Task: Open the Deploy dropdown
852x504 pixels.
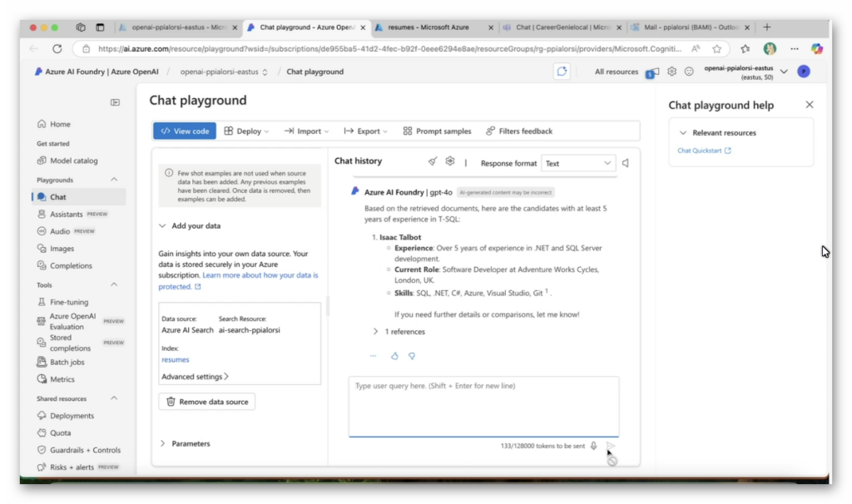Action: [246, 131]
